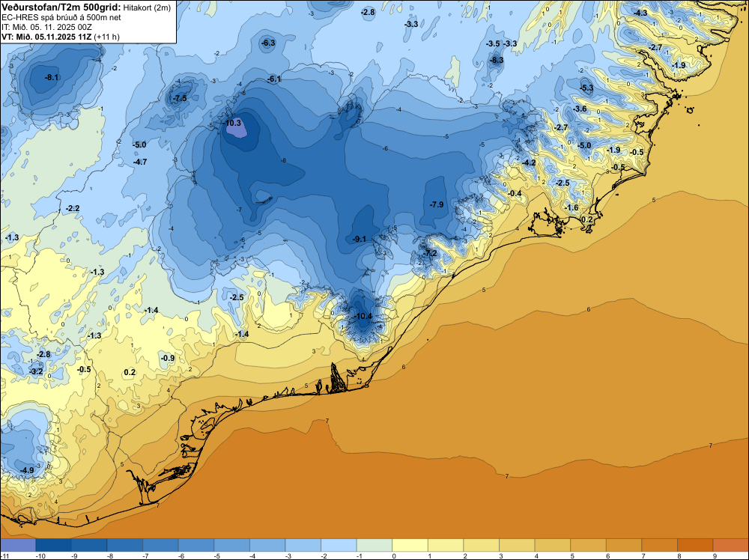Click the -3.6 temperature label

coord(580,109)
